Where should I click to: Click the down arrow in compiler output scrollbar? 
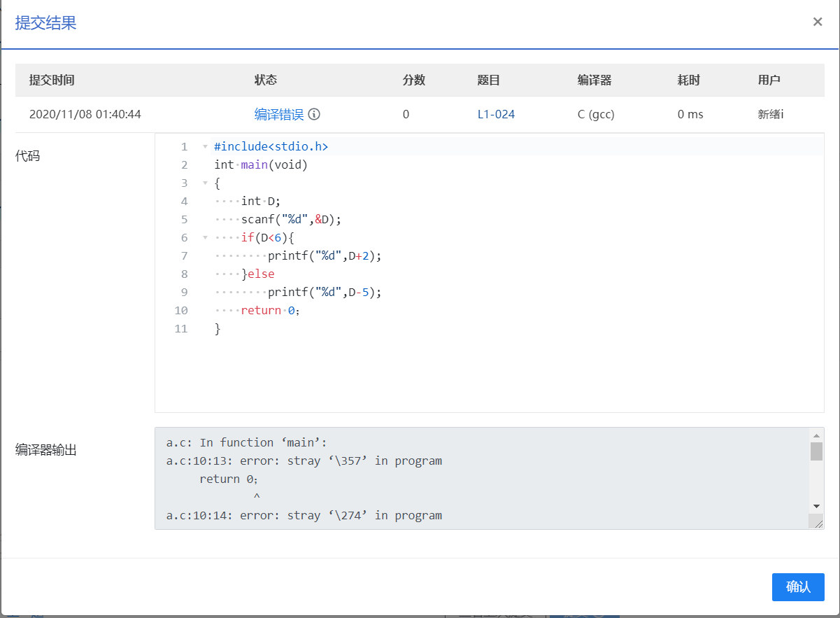[816, 506]
